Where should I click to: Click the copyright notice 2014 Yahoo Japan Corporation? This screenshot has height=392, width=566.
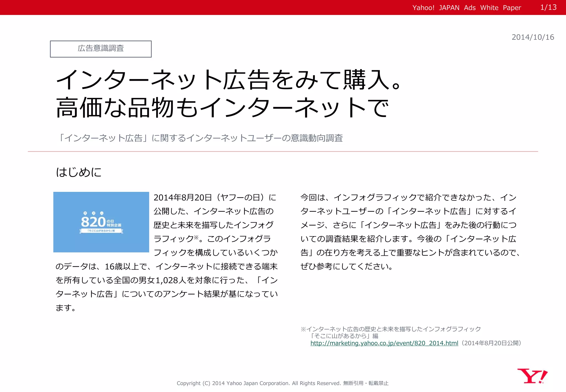click(x=283, y=383)
